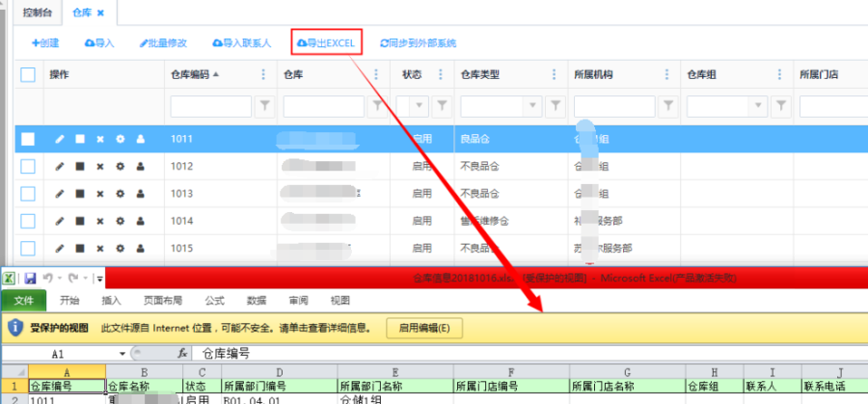Screen dimensions: 868x404
Task: Toggle the select-all checkbox in table header
Action: 28,75
